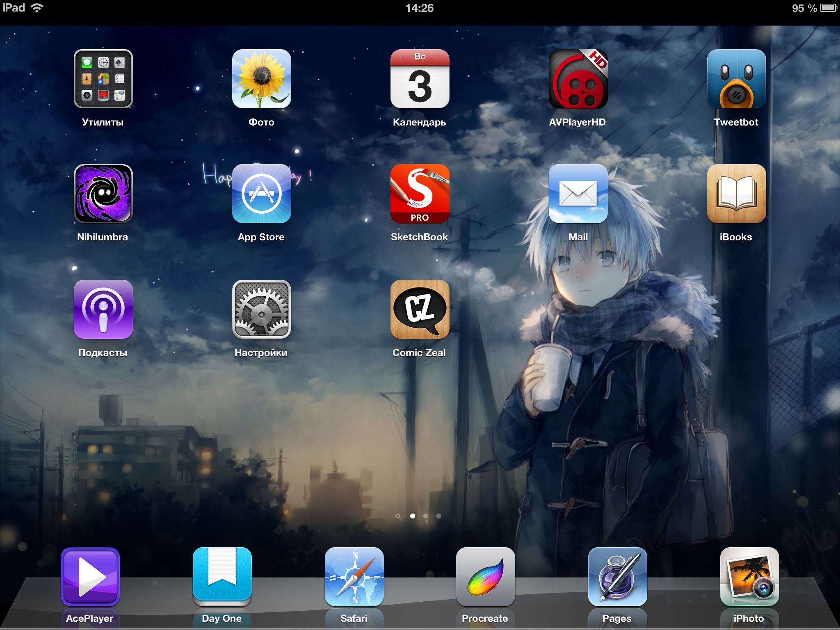The image size is (840, 630).
Task: Open the Фото sunflower app
Action: pos(261,79)
